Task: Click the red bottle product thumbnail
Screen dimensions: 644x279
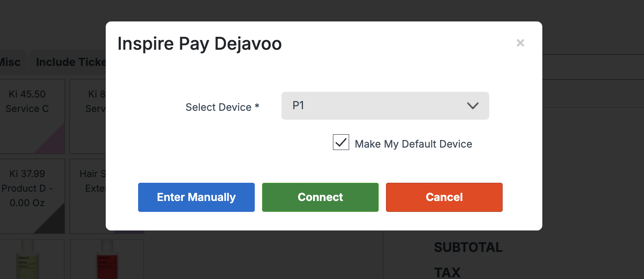Action: click(x=107, y=261)
